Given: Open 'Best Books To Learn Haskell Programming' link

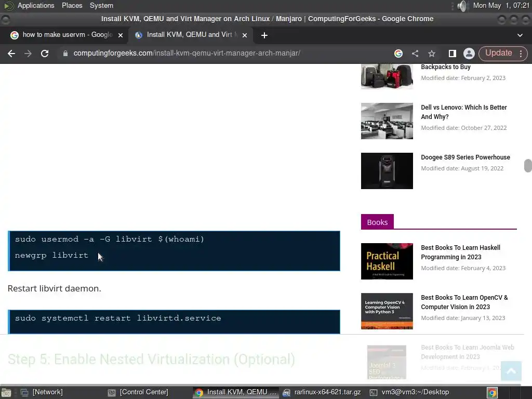Looking at the screenshot, I should click(460, 252).
